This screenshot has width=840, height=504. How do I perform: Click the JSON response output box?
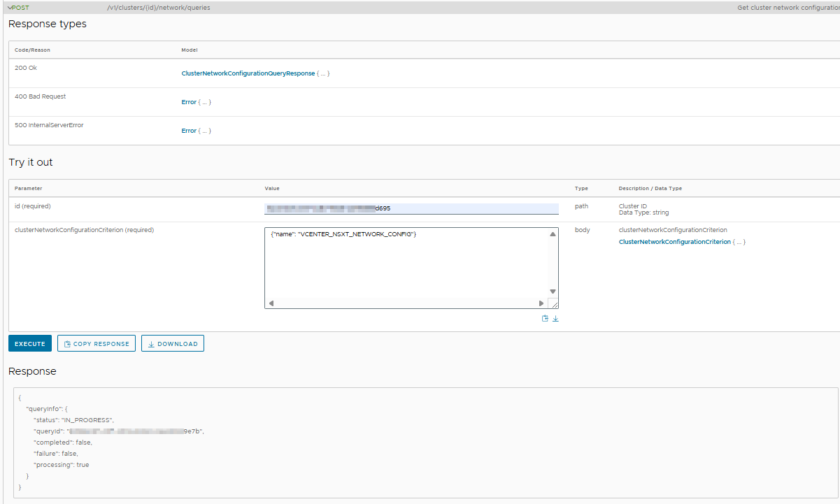(x=425, y=442)
